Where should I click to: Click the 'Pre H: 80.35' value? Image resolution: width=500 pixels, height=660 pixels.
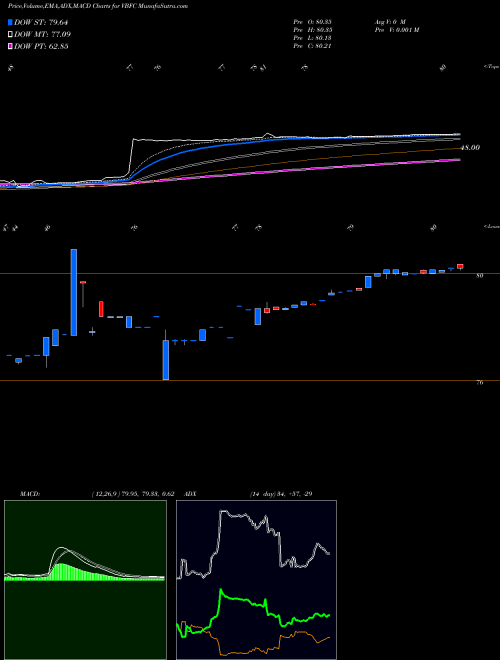[x=313, y=30]
